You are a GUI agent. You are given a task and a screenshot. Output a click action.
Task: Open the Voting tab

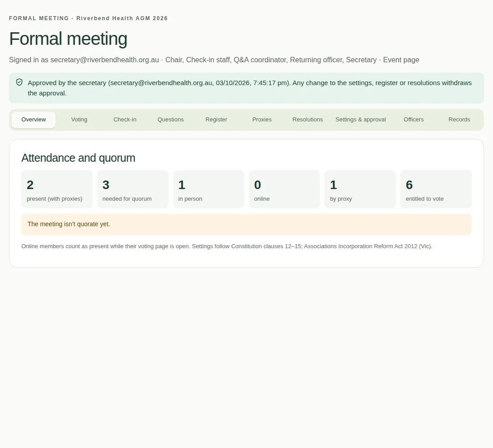coord(79,120)
